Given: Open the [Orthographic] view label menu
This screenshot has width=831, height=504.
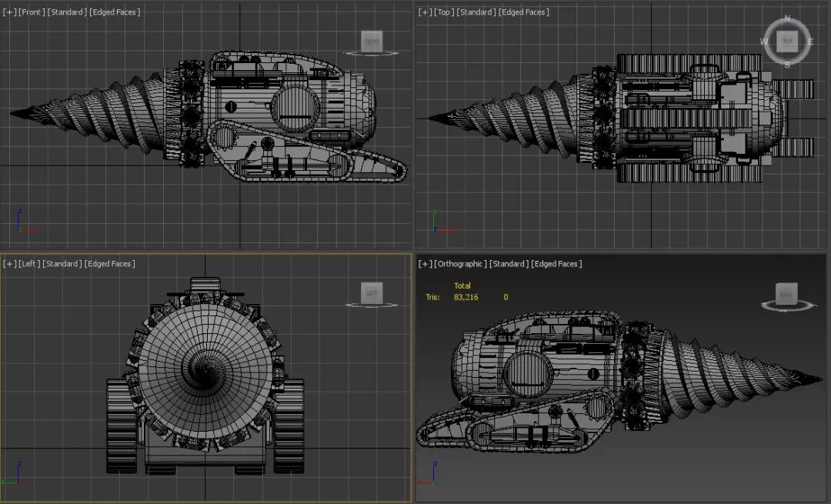Looking at the screenshot, I should pos(461,263).
